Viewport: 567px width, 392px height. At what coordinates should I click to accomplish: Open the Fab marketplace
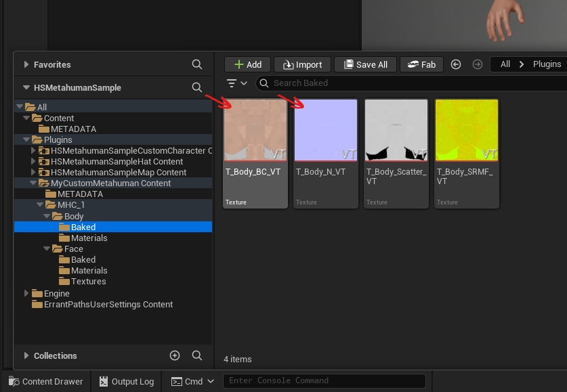click(421, 65)
